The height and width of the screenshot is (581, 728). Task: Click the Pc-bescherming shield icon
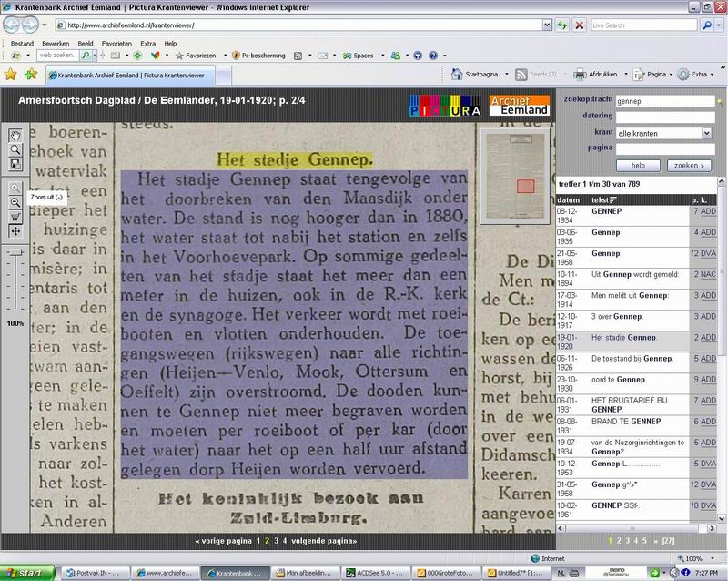coord(236,56)
